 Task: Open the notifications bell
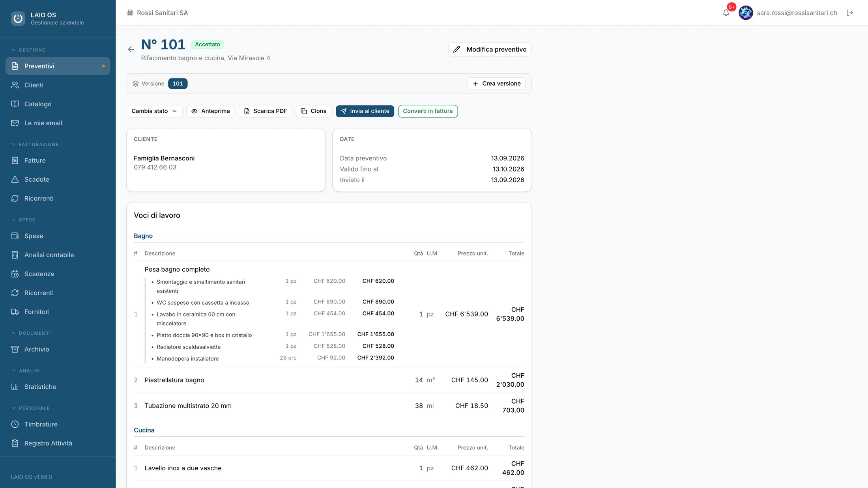click(726, 13)
